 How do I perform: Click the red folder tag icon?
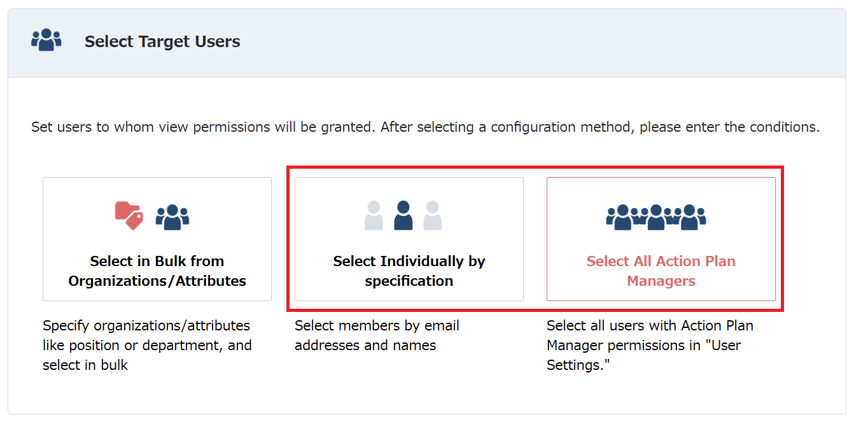coord(129,215)
